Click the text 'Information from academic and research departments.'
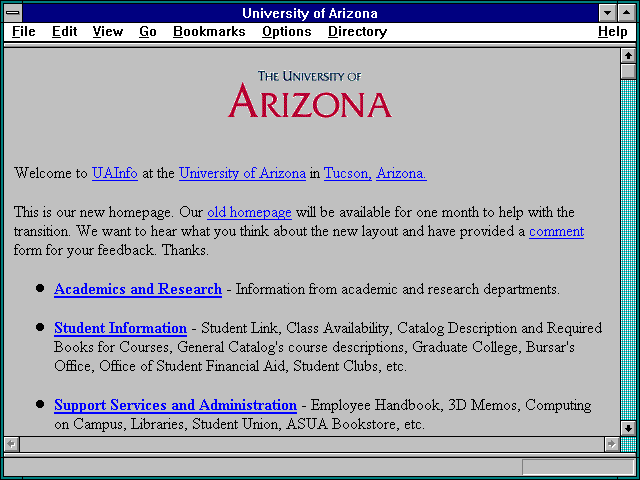Viewport: 640px width, 480px height. [398, 289]
